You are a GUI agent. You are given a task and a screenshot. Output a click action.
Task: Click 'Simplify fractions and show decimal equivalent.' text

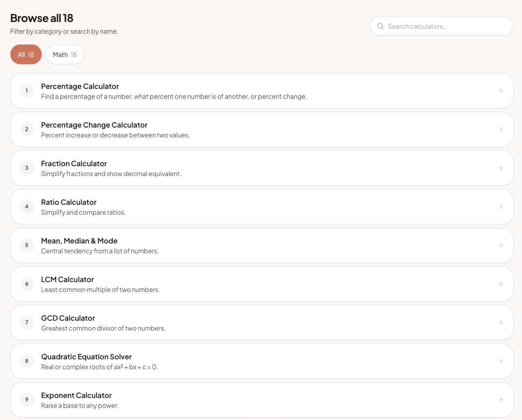click(x=111, y=174)
